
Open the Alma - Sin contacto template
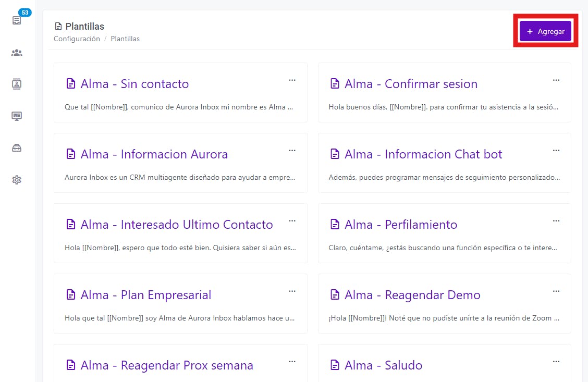[134, 84]
